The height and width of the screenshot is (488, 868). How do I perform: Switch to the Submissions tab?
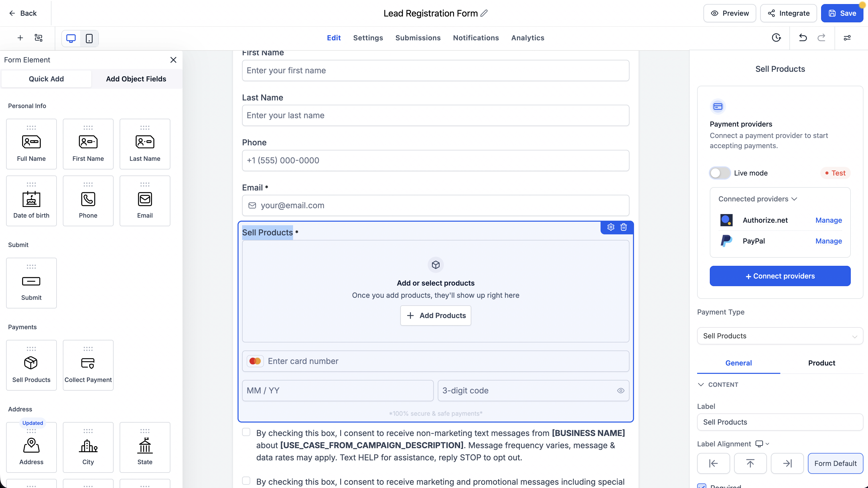coord(418,38)
